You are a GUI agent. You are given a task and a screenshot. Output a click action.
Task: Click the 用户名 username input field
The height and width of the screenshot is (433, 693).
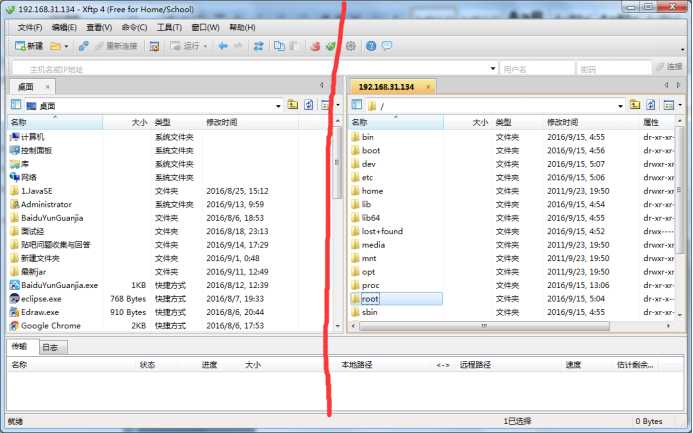[537, 69]
